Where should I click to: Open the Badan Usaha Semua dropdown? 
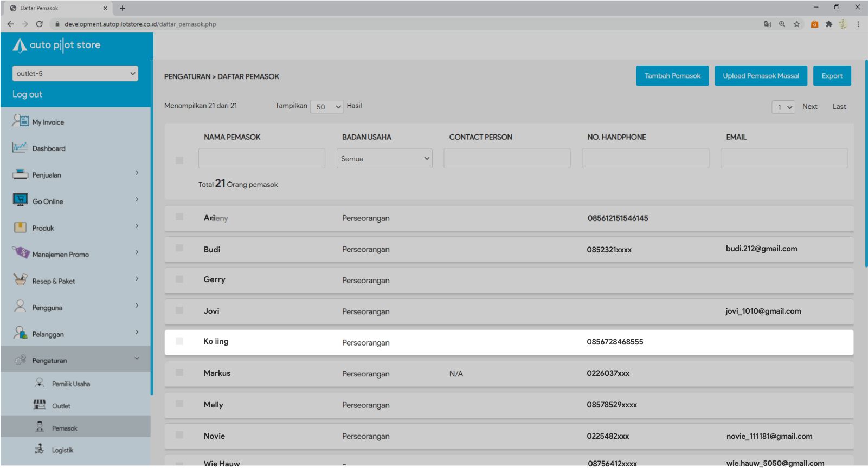coord(384,159)
